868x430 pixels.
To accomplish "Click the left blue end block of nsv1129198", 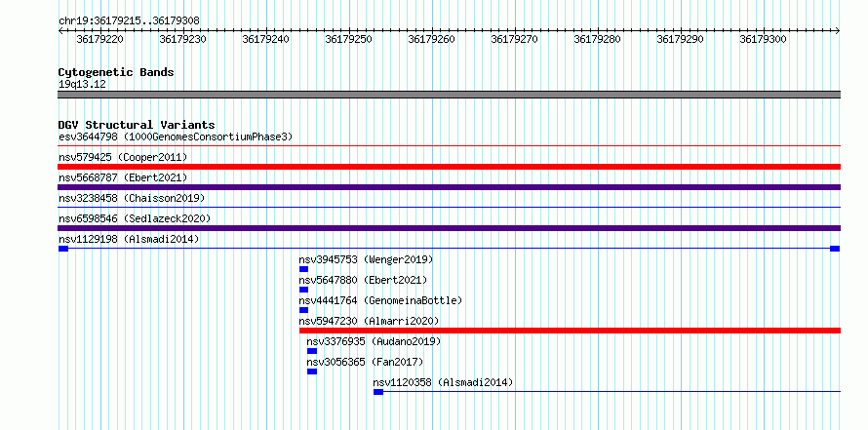I will coord(63,249).
